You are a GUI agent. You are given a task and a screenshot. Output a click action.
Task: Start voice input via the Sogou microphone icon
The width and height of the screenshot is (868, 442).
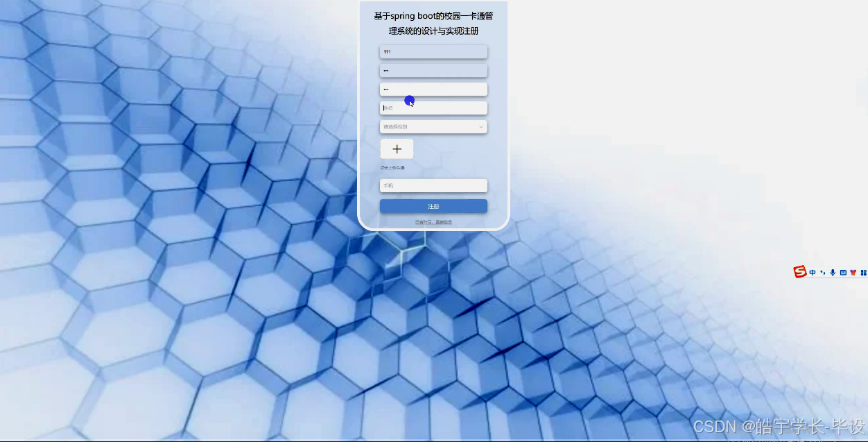[x=833, y=273]
